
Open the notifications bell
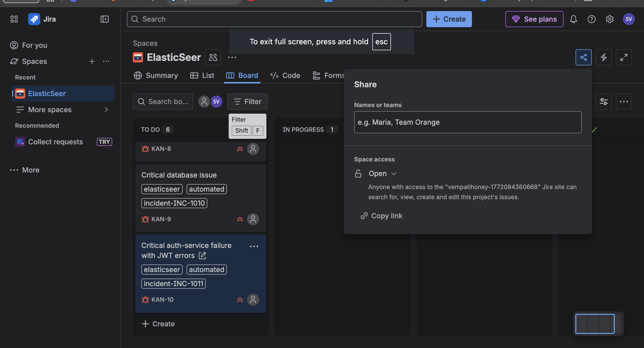[x=573, y=19]
